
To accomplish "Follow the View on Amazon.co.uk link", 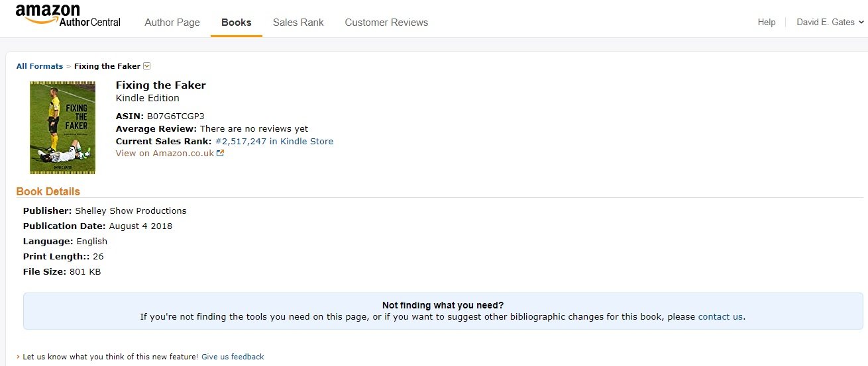I will coord(165,154).
